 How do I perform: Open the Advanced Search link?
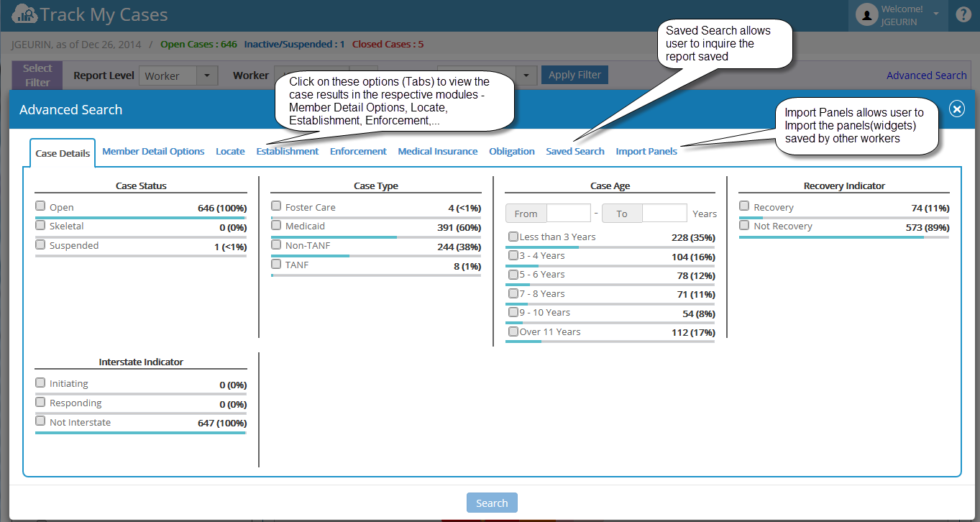pos(926,75)
